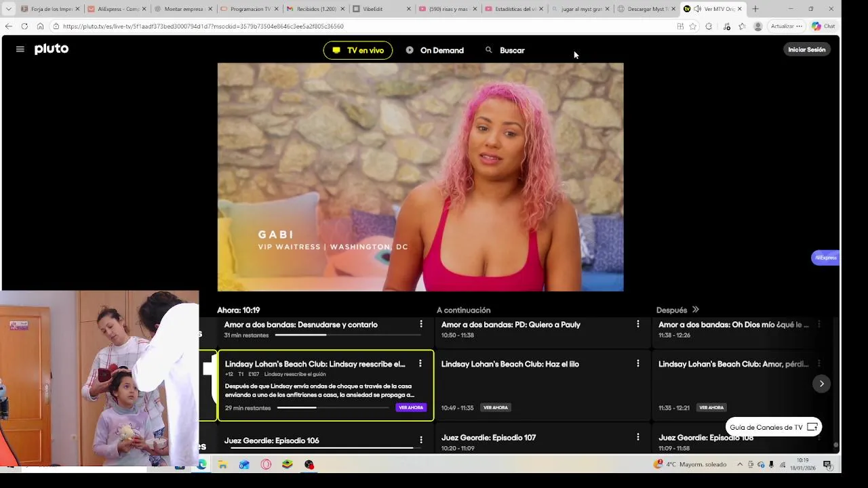Switch to Descargar Myst browser tab
868x488 pixels.
point(648,9)
